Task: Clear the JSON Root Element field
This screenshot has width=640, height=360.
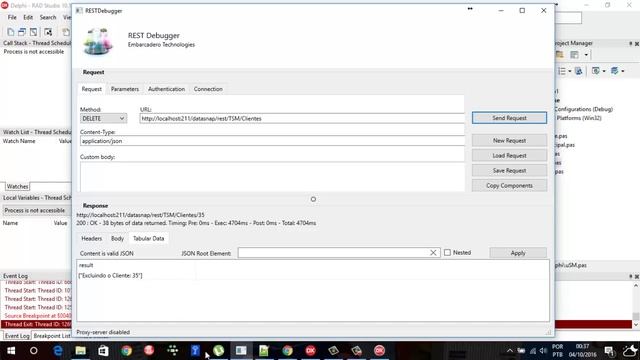Action: coord(433,253)
